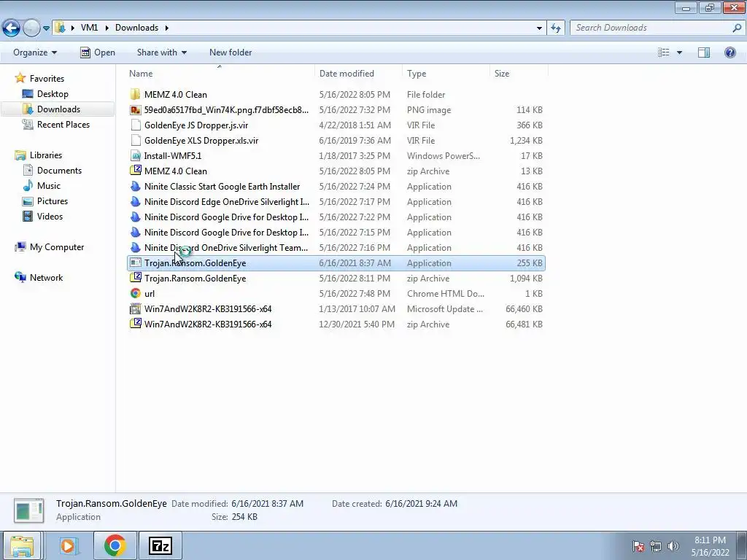Expand the arrow after VM1 breadcrumb
Image resolution: width=747 pixels, height=560 pixels.
(106, 28)
